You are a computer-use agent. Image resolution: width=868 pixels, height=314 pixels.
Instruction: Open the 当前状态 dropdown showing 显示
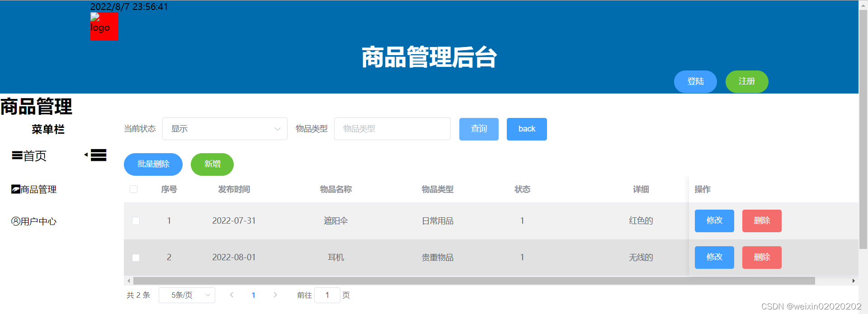point(225,129)
